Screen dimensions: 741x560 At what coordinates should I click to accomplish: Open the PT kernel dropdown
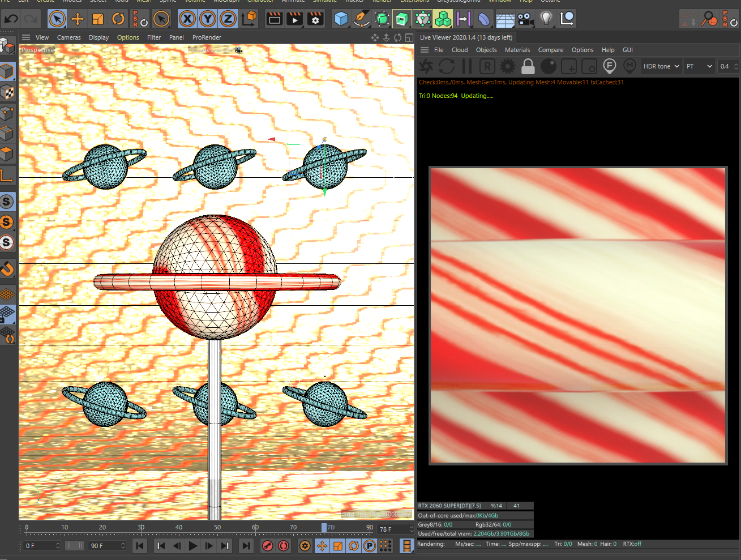tap(699, 66)
